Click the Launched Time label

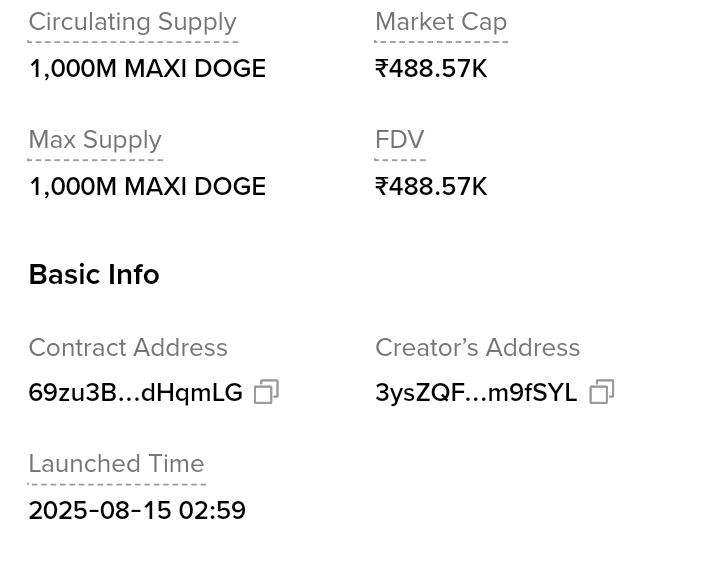[x=116, y=464]
